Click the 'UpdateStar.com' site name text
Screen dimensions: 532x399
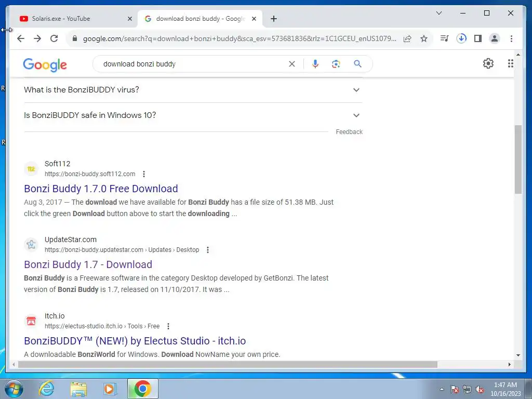tap(71, 240)
